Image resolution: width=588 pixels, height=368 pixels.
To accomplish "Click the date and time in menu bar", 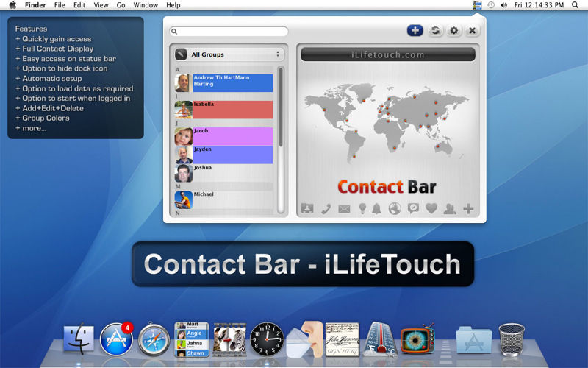I will 539,5.
